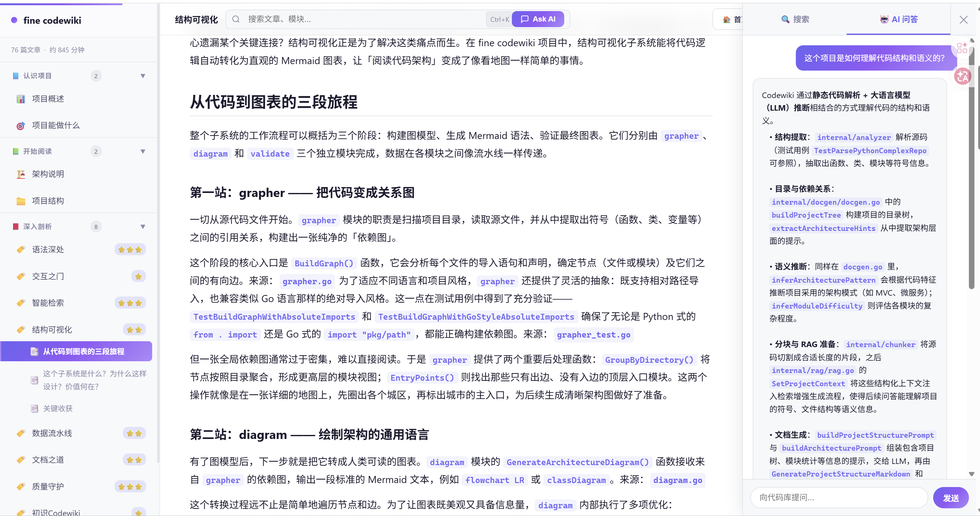This screenshot has height=516, width=980.
Task: Jump to the 关键收获 section
Action: [58, 408]
